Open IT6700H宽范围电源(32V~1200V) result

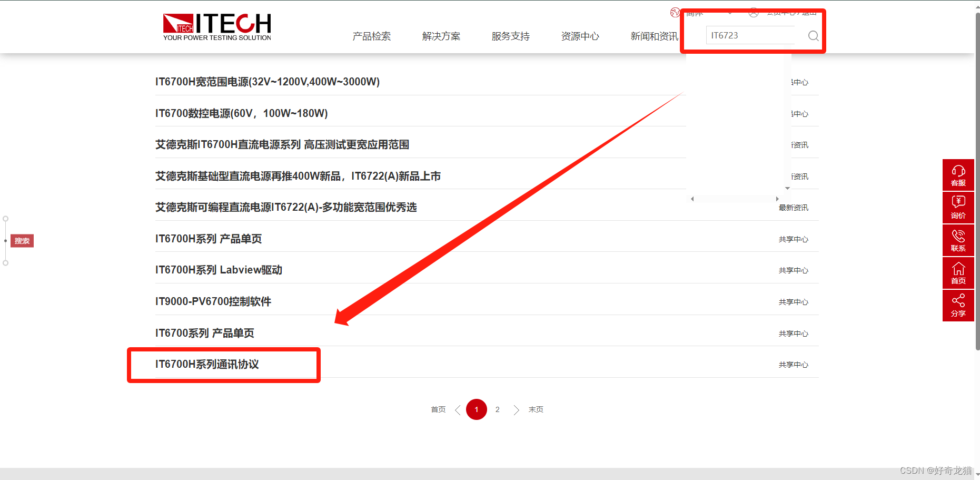(x=268, y=82)
